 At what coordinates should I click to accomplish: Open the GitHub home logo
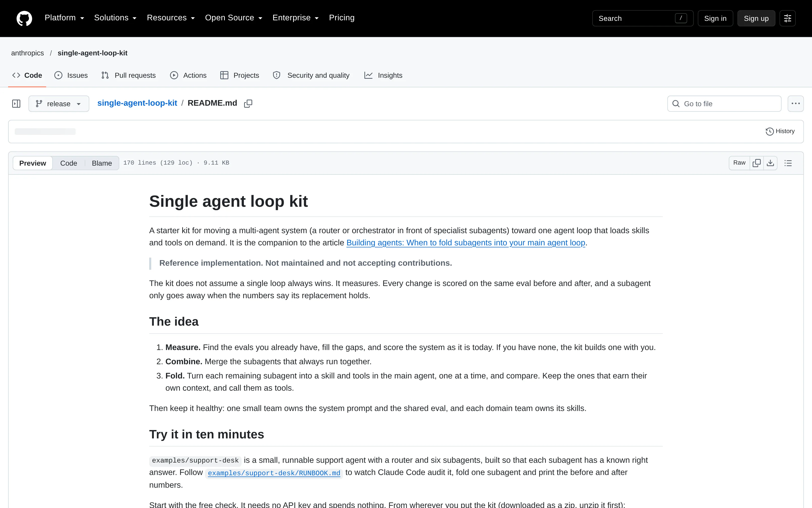coord(24,18)
